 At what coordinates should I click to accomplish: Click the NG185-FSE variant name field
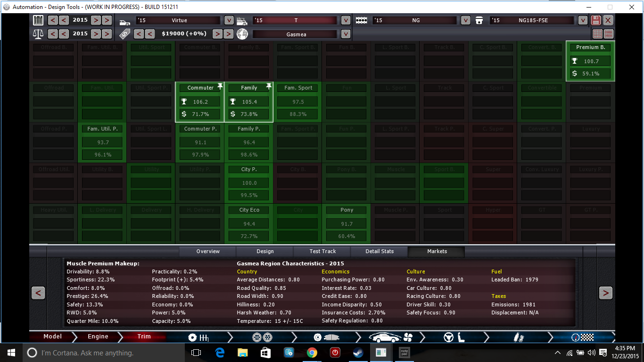(x=533, y=20)
